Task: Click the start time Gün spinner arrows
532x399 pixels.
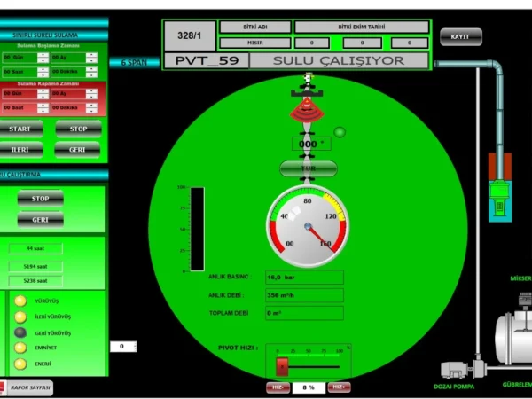Action: click(x=43, y=57)
